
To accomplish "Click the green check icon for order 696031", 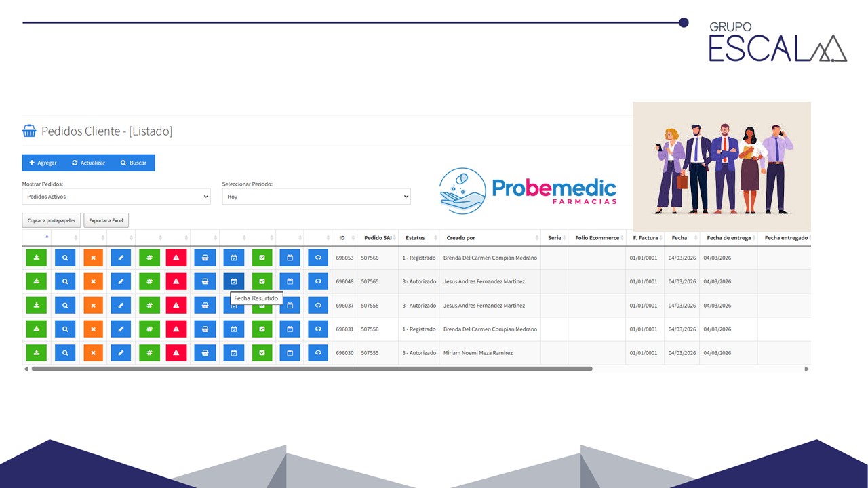I will coord(262,329).
